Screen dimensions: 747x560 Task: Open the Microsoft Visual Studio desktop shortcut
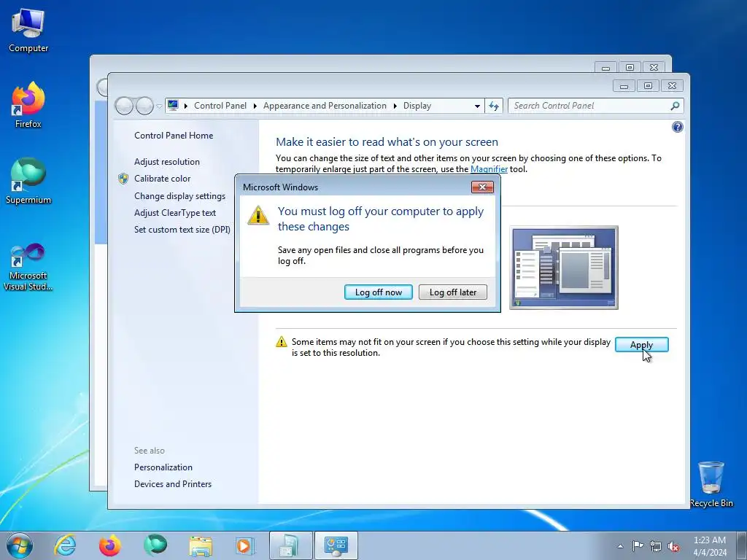tap(28, 268)
